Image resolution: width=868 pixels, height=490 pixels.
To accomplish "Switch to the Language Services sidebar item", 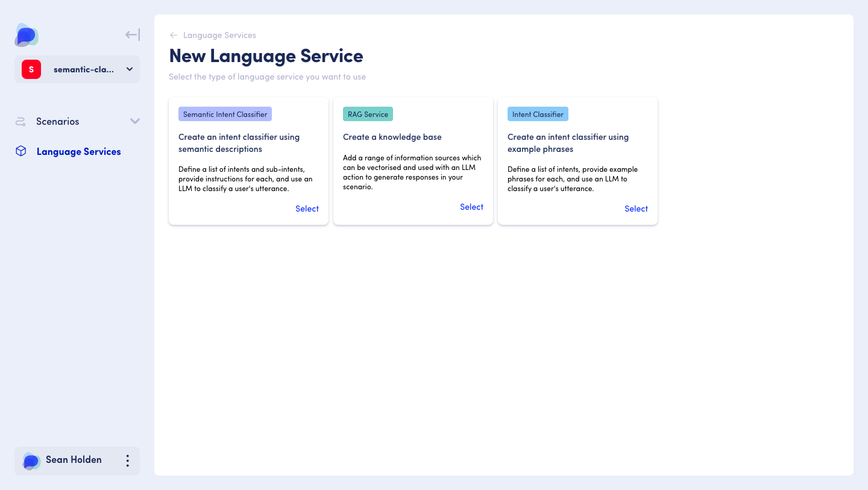I will (x=78, y=151).
